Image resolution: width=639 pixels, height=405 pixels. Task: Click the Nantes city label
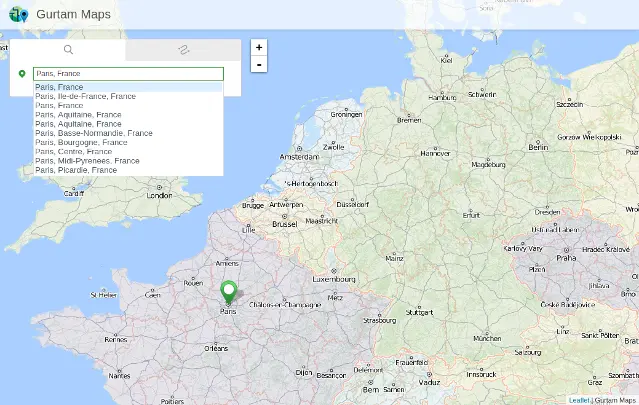119,376
